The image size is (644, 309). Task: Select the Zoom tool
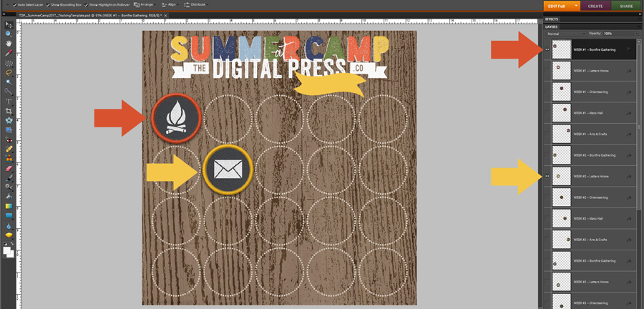(x=9, y=34)
